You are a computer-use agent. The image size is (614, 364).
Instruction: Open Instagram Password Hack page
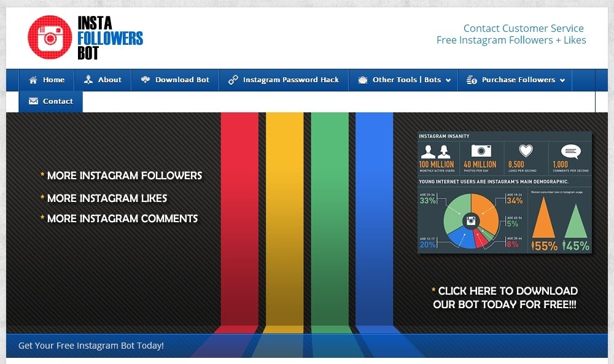[x=290, y=80]
